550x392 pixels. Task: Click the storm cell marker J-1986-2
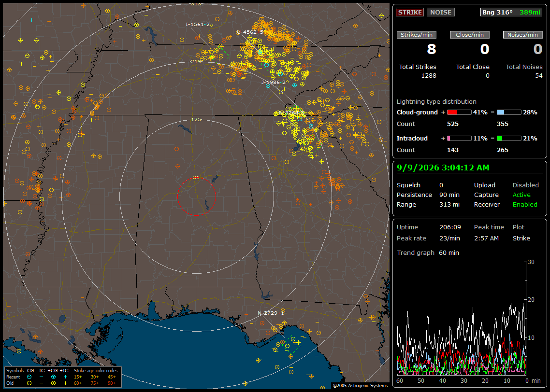pos(275,83)
